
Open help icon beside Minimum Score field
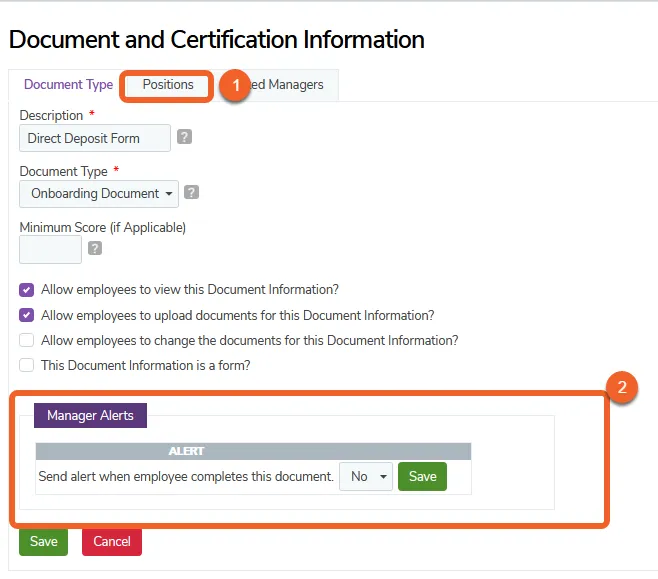pos(95,248)
